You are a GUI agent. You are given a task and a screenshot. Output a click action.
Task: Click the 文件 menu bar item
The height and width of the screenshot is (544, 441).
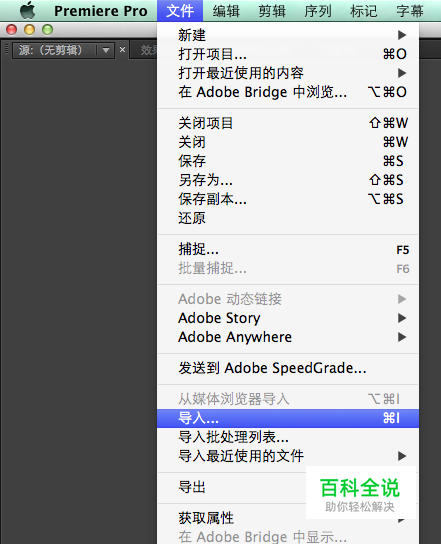pos(180,11)
